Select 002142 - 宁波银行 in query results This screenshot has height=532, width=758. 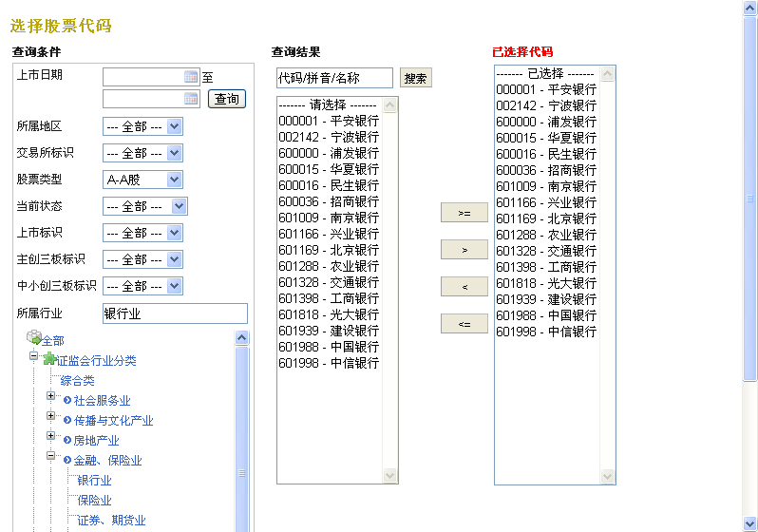329,137
